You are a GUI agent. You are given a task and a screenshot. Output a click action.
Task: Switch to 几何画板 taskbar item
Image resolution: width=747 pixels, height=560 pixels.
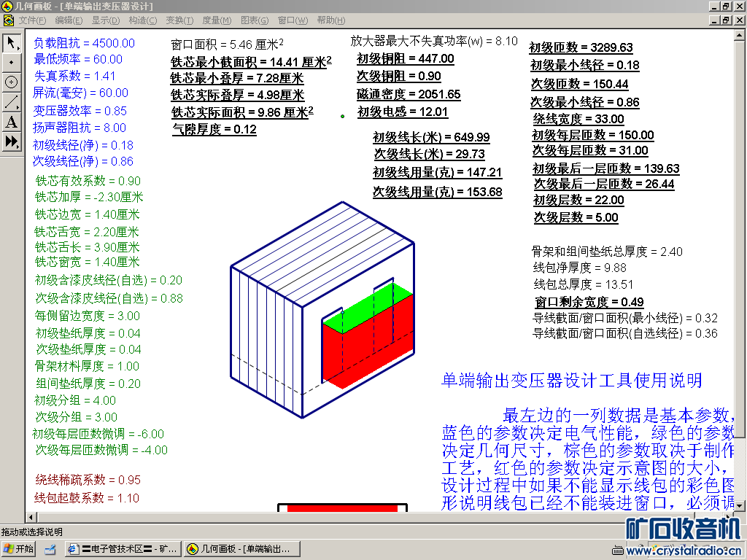pos(242,549)
